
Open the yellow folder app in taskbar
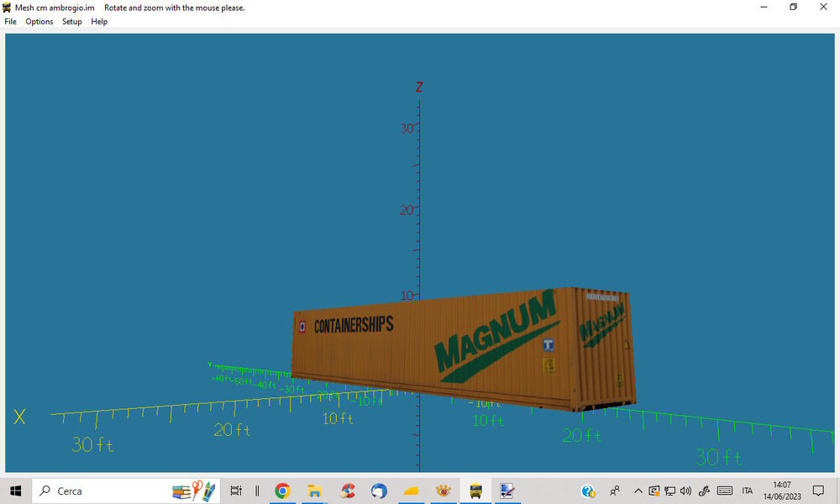coord(411,491)
